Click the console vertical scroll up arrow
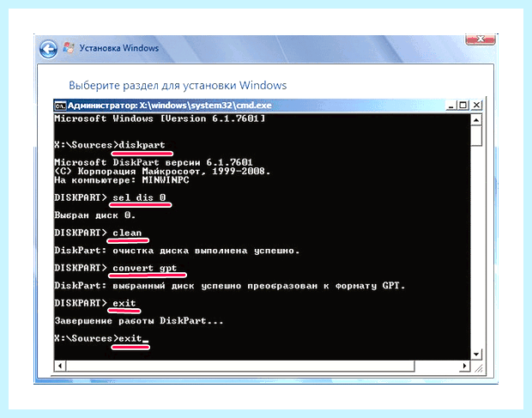 [476, 120]
